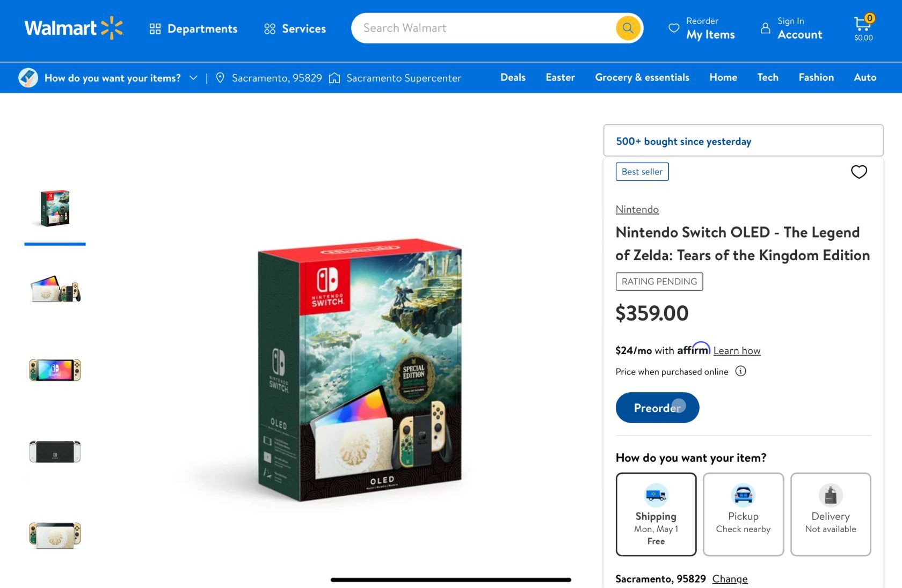Open the Grocery & essentials category
Image resolution: width=902 pixels, height=588 pixels.
coord(642,77)
